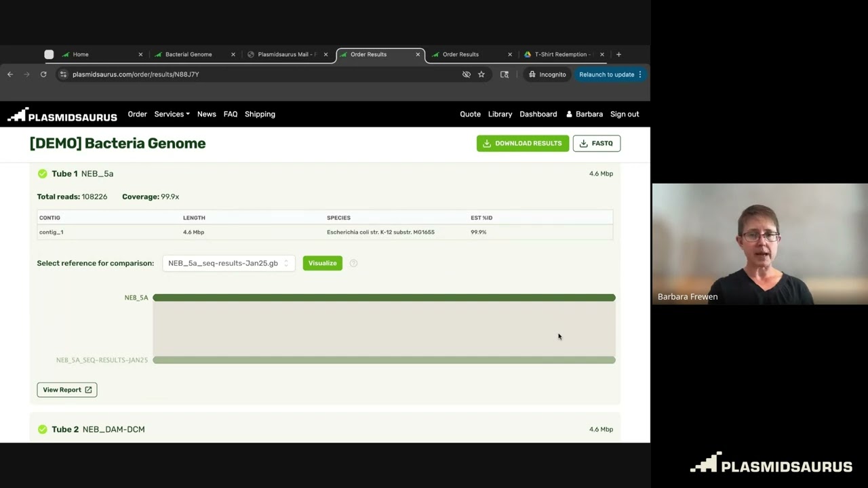Open the FAQ nav link
868x488 pixels.
(x=231, y=114)
